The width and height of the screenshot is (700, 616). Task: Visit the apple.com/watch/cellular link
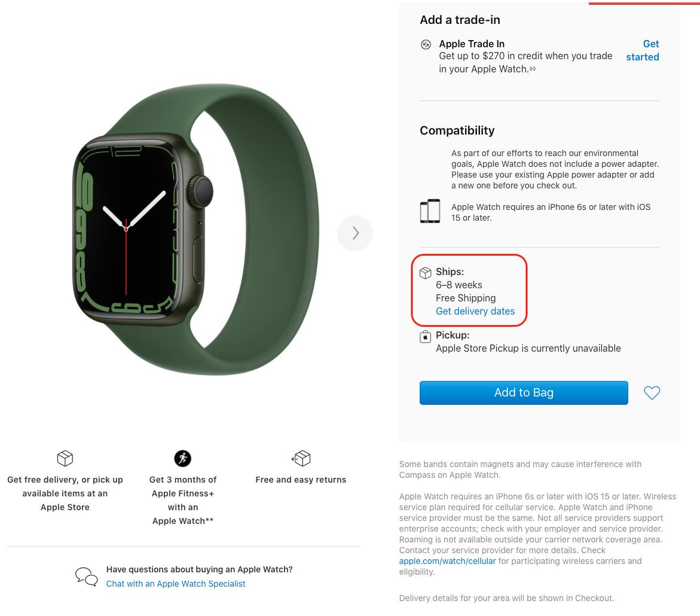tap(448, 561)
